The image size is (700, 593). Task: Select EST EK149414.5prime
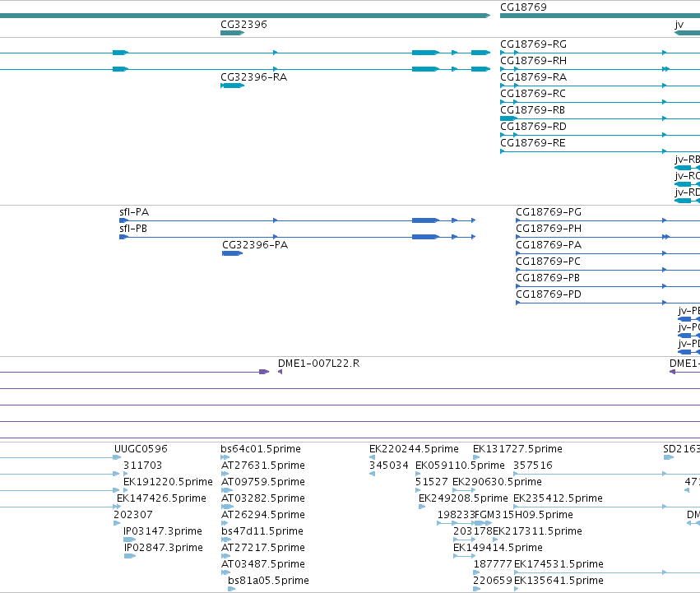(498, 548)
